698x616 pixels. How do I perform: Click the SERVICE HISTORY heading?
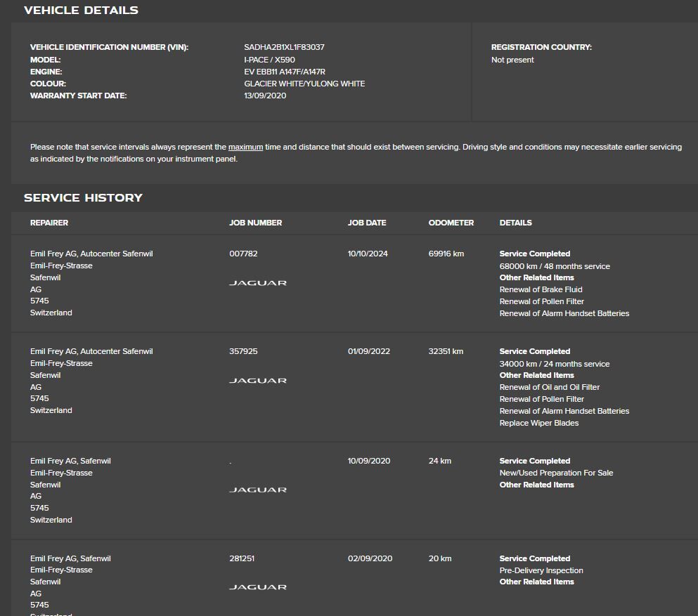[x=83, y=198]
